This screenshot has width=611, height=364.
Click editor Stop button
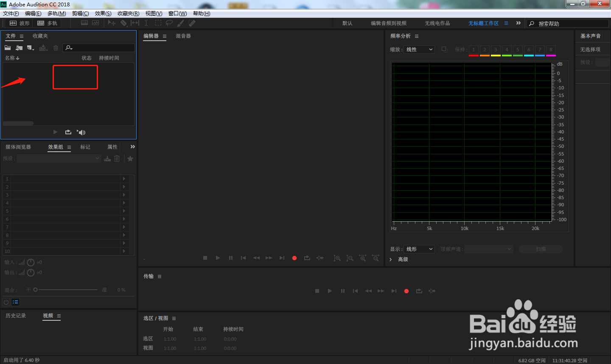(205, 258)
